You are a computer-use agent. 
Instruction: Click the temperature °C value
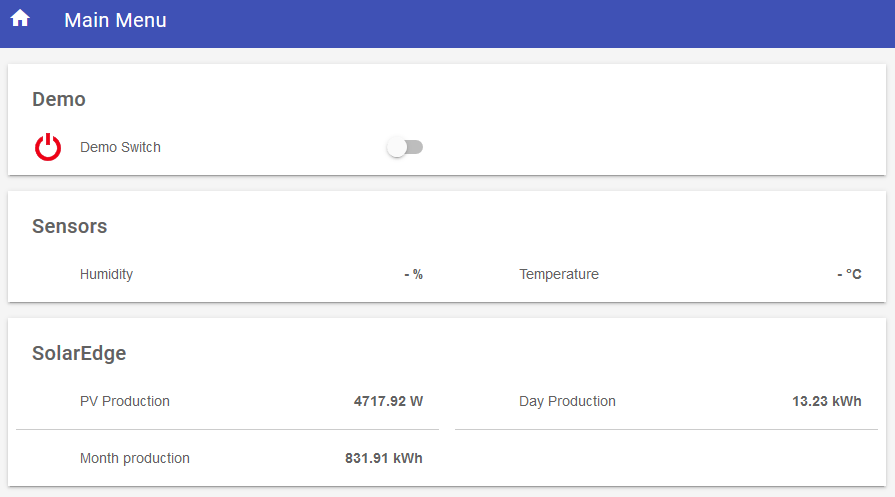pyautogui.click(x=849, y=274)
